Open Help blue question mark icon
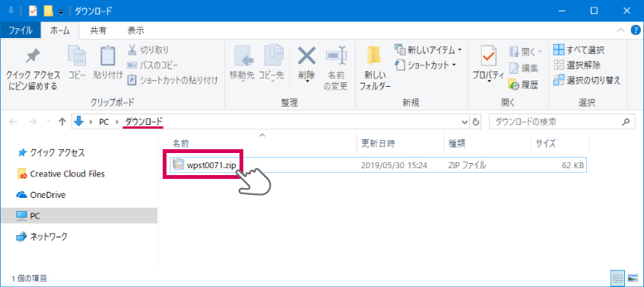This screenshot has width=644, height=287. 635,30
